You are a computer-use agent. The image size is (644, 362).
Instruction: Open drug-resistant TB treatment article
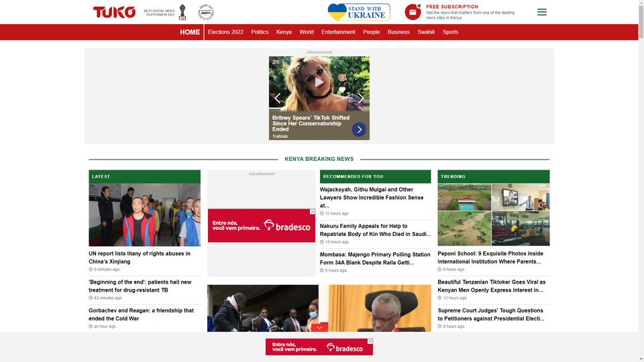140,286
